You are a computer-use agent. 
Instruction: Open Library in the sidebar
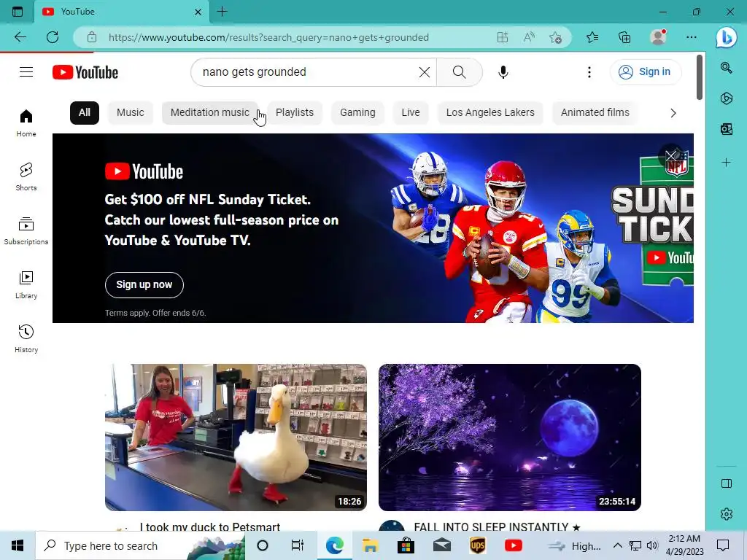pyautogui.click(x=26, y=285)
